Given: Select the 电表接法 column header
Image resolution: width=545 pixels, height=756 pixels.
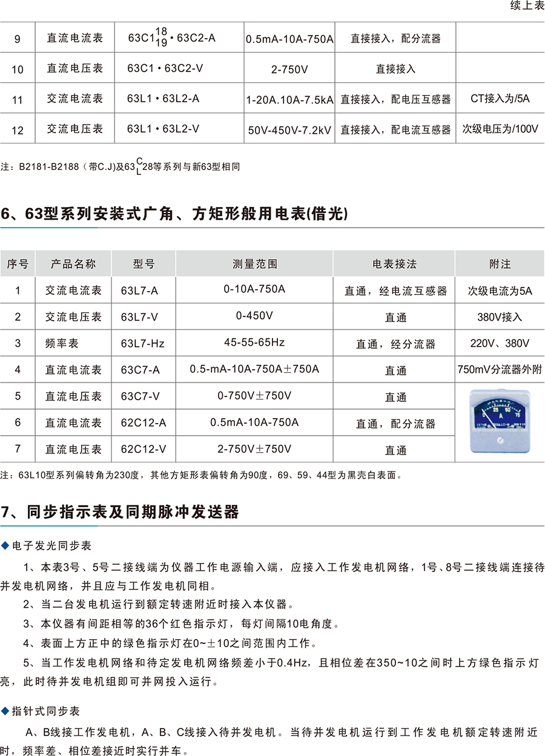Looking at the screenshot, I should 394,264.
